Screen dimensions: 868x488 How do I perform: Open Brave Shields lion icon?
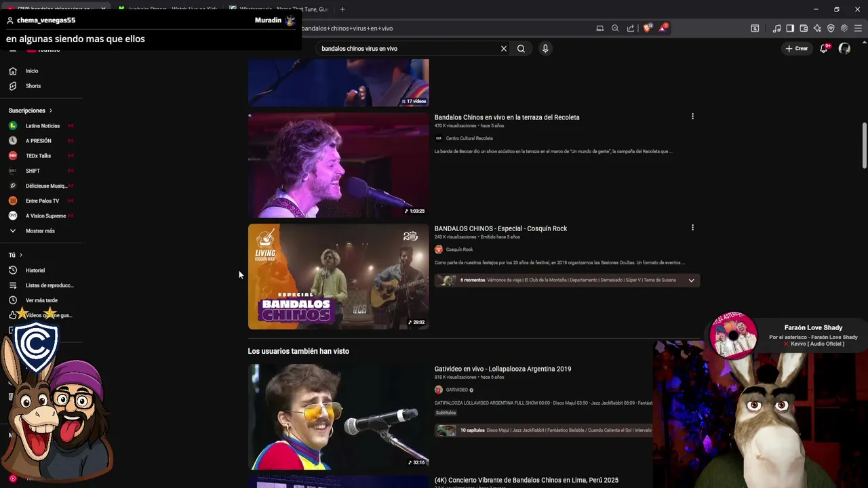[x=647, y=28]
